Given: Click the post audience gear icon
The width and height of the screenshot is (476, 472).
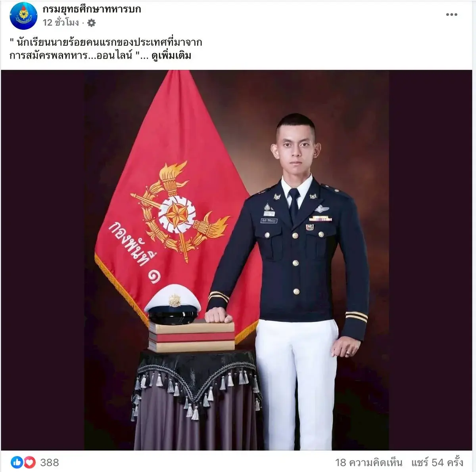Looking at the screenshot, I should coord(91,23).
